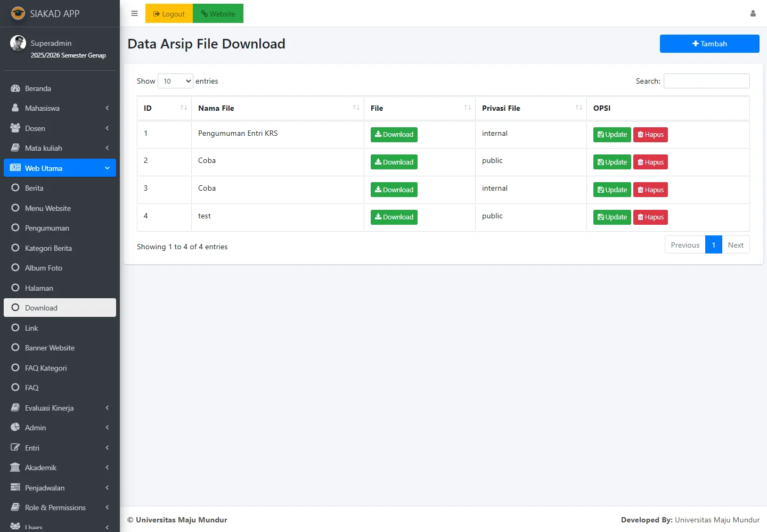Click the Superadmin avatar picture
Image resolution: width=767 pixels, height=532 pixels.
18,43
